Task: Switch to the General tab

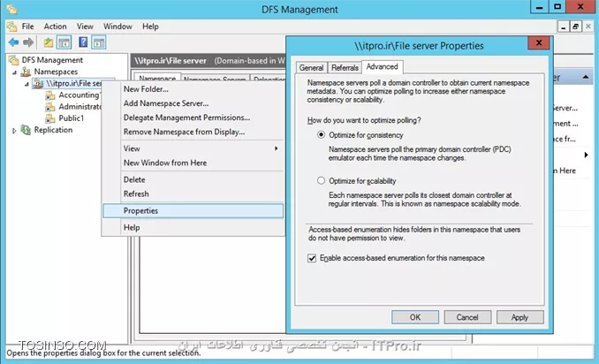Action: (311, 68)
